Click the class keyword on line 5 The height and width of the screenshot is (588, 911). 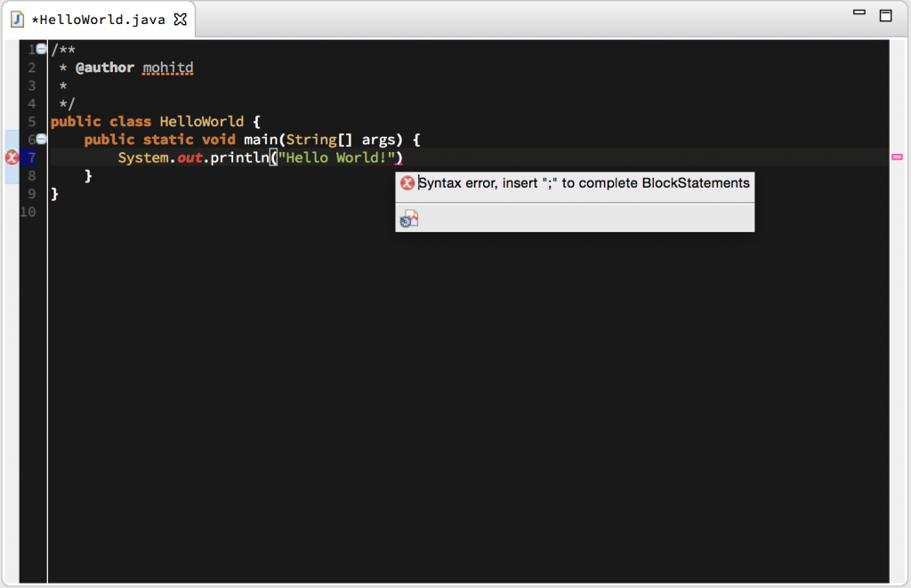[x=130, y=122]
